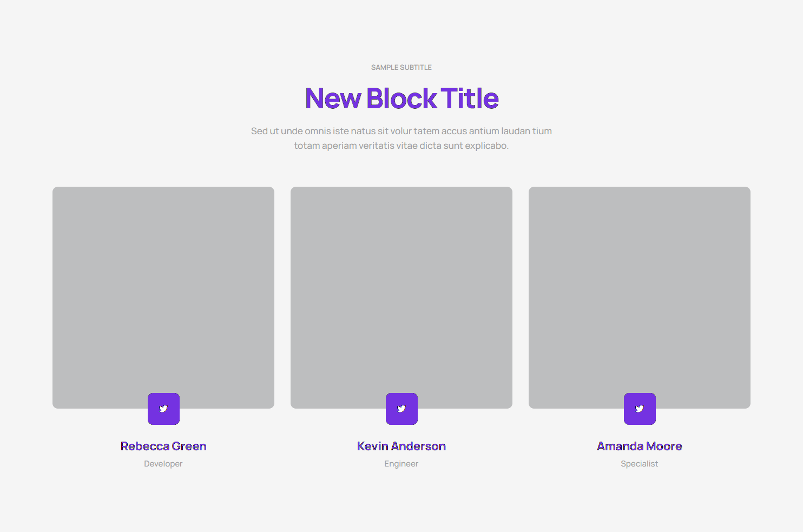
Task: Visit Amanda Moore's Twitter profile icon
Action: (x=640, y=409)
